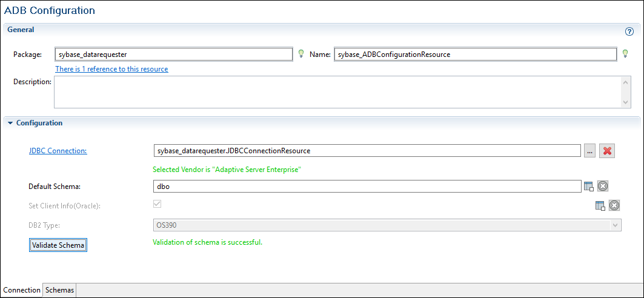
Task: Clear JDBC Connection with red X button
Action: [x=606, y=151]
